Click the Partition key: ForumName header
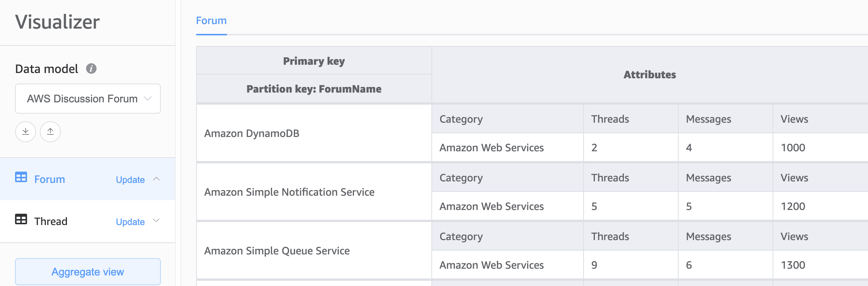 tap(314, 89)
